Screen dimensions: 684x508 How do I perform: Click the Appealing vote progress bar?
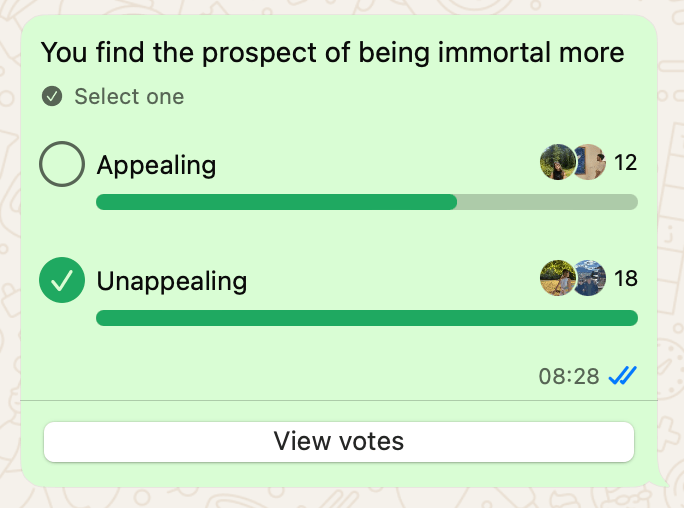pyautogui.click(x=277, y=202)
